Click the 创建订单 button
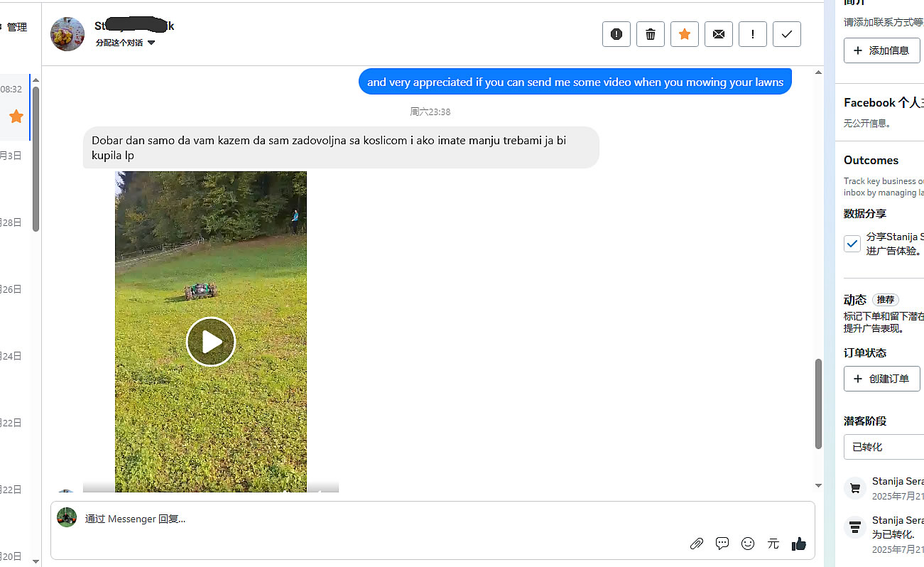The width and height of the screenshot is (924, 567). pos(881,379)
